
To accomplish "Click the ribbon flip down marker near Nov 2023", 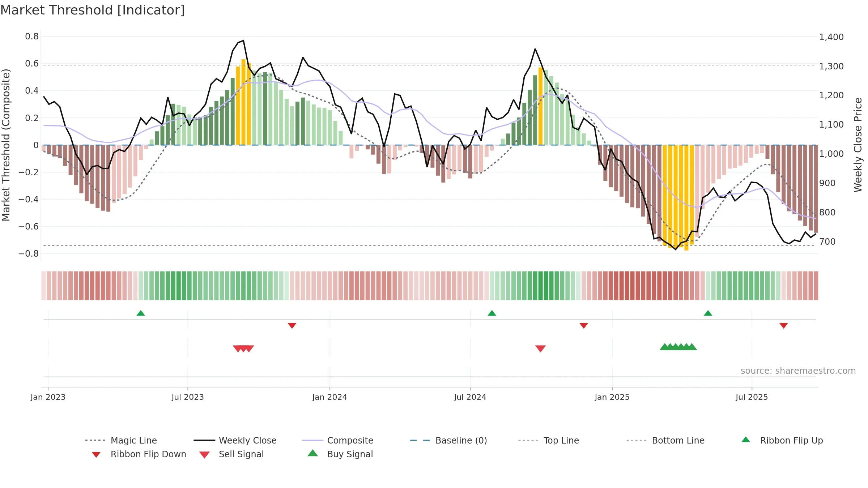I will point(292,326).
